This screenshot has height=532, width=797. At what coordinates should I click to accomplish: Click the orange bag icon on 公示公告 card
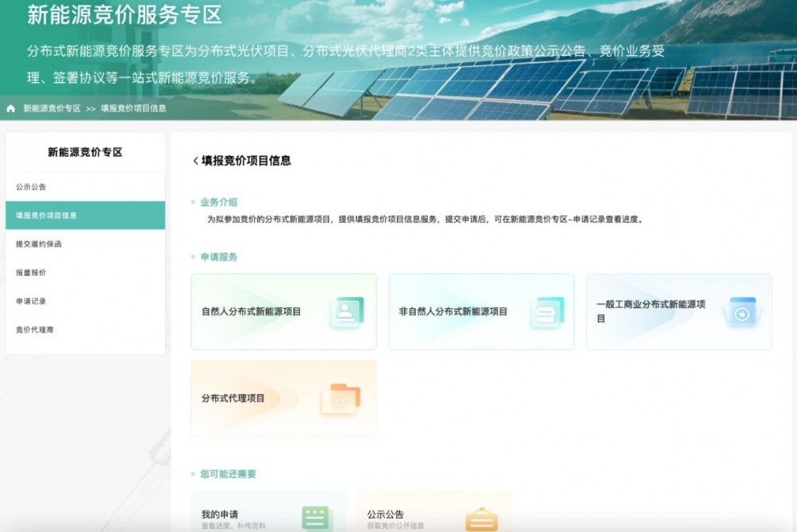[481, 519]
